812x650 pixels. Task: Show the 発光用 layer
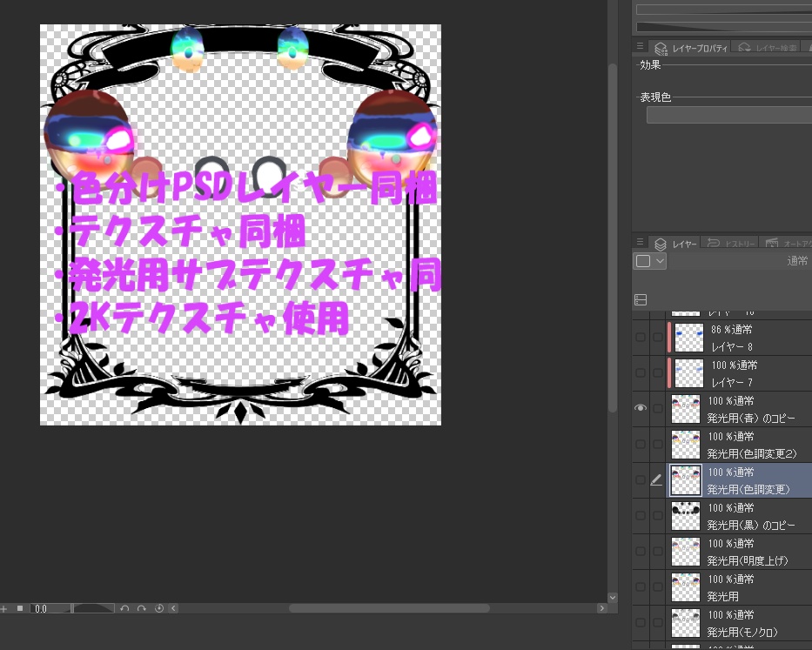(641, 586)
